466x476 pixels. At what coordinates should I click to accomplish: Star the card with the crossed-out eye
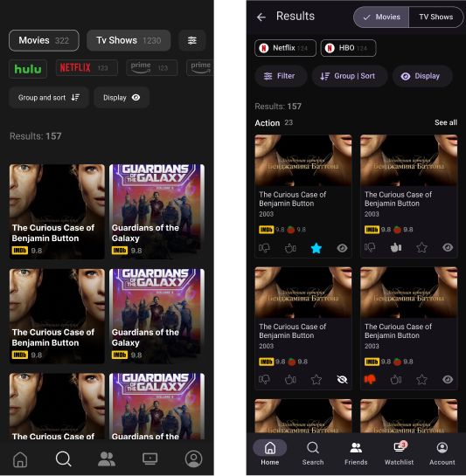click(x=316, y=380)
